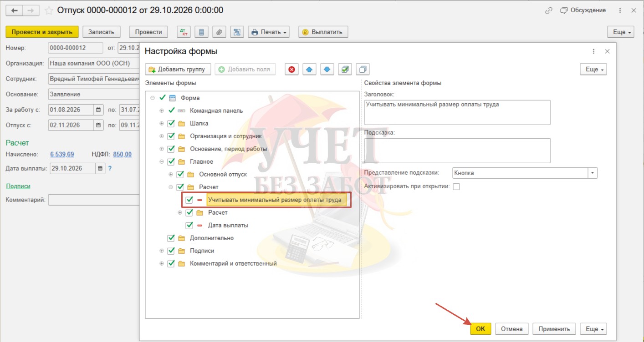
Task: Uncheck the Шапка group checkbox
Action: (171, 123)
